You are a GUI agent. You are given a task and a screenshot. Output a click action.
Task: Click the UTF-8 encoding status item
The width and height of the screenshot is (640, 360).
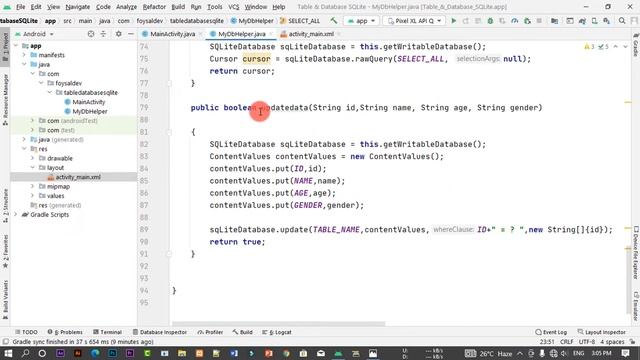tap(587, 342)
